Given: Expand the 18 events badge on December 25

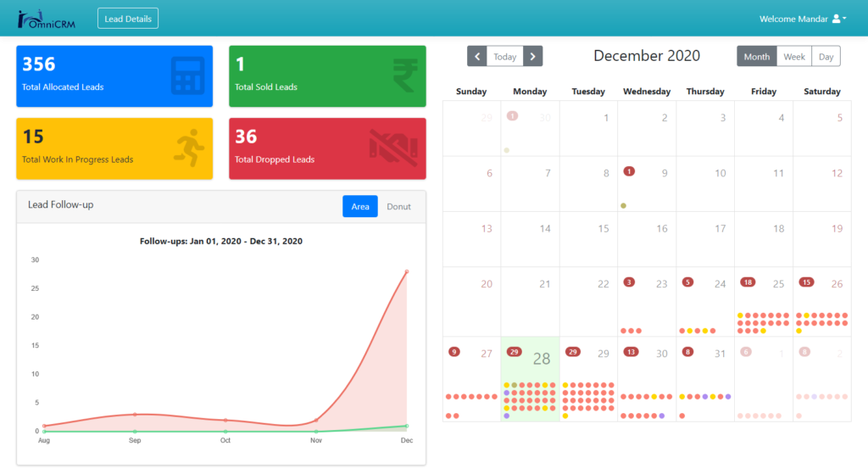Looking at the screenshot, I should coord(748,282).
